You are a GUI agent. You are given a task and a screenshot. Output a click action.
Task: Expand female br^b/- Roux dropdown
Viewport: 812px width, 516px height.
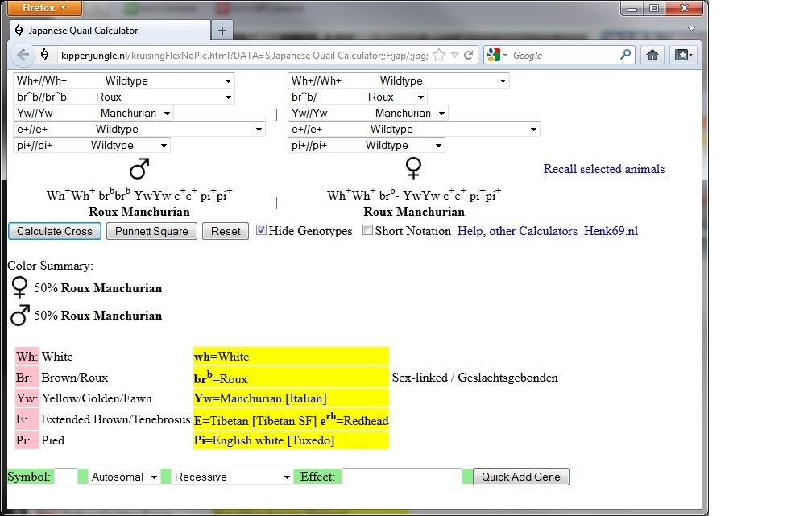pos(358,97)
